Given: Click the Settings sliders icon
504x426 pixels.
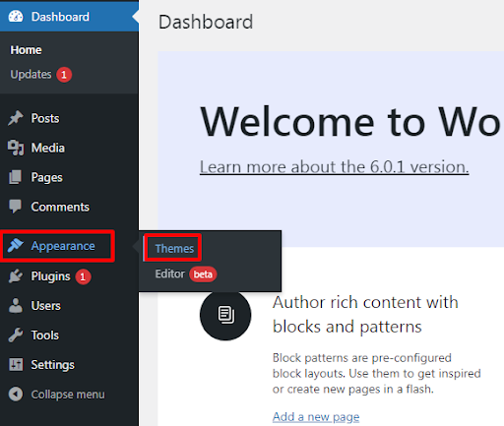Looking at the screenshot, I should 16,365.
